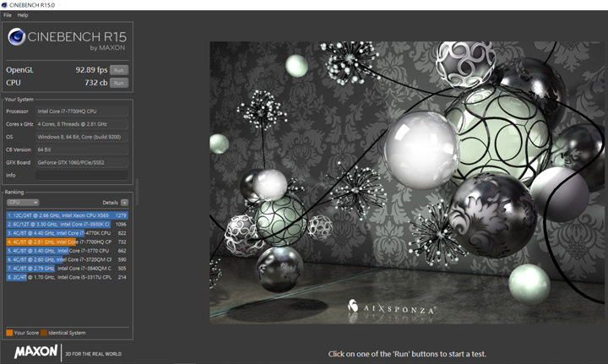
Task: Click the Cinebench R15 sphere logo
Action: point(18,37)
